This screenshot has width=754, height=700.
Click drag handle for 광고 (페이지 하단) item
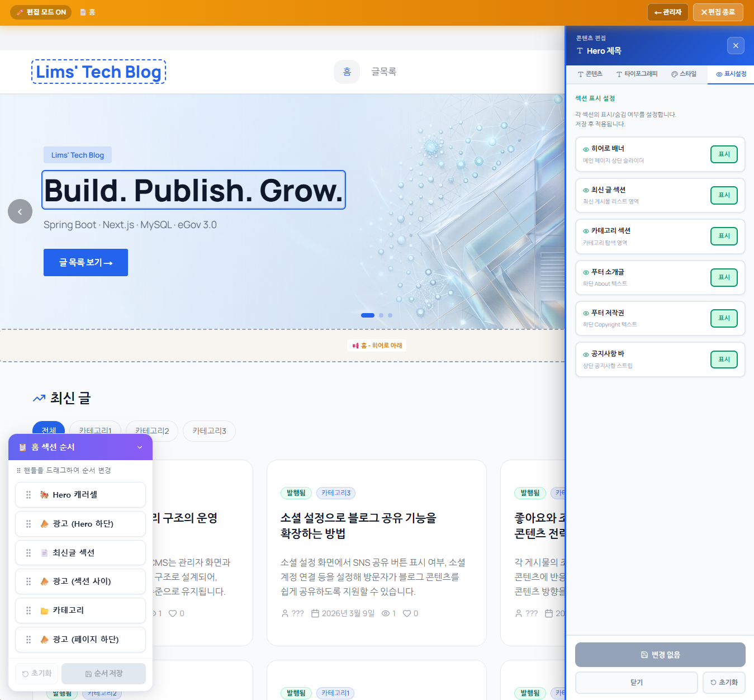[x=29, y=640]
